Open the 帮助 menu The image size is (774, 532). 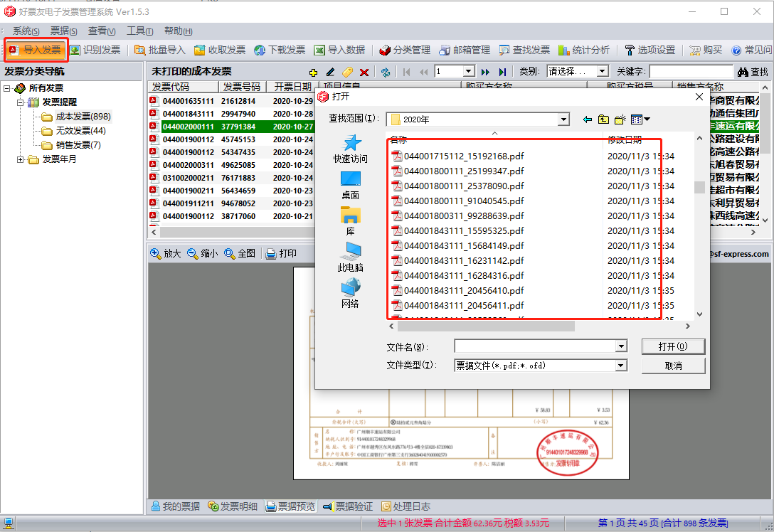[x=178, y=31]
